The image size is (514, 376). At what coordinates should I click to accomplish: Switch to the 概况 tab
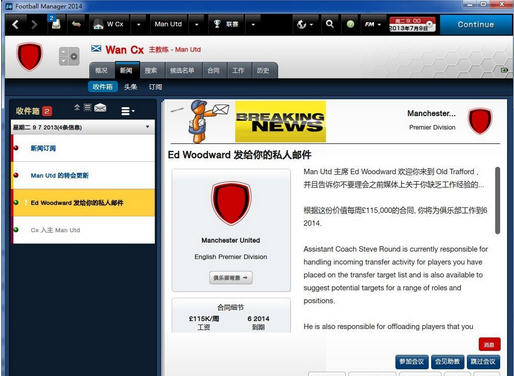(x=101, y=70)
